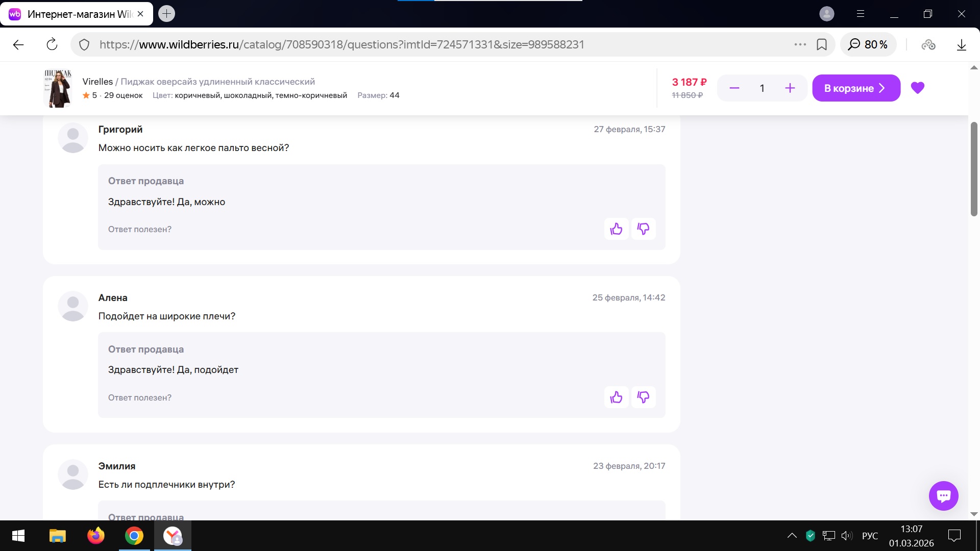Image resolution: width=980 pixels, height=551 pixels.
Task: Open a new browser tab
Action: coord(166,14)
